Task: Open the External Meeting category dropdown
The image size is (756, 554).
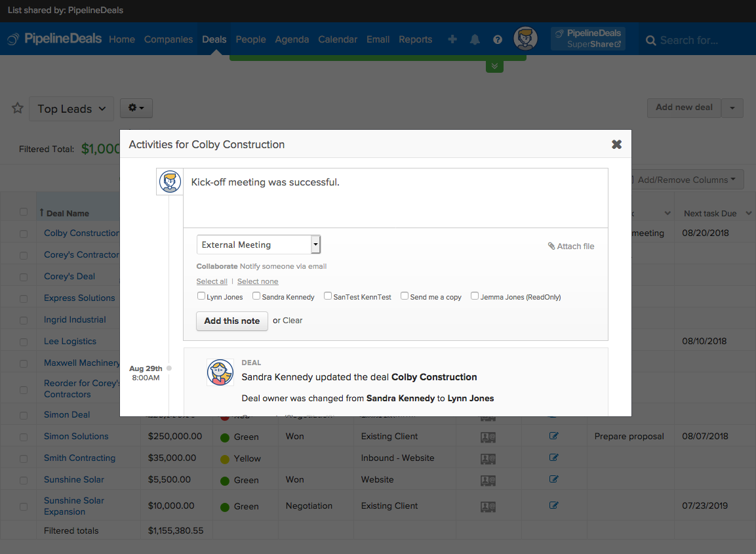Action: 258,245
